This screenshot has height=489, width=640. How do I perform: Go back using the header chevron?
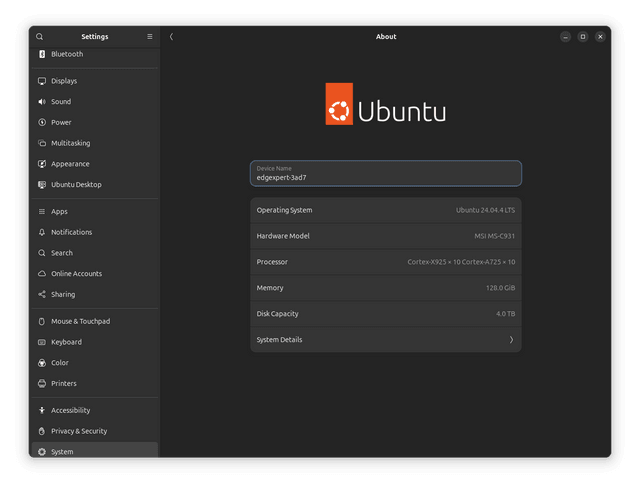pyautogui.click(x=171, y=37)
